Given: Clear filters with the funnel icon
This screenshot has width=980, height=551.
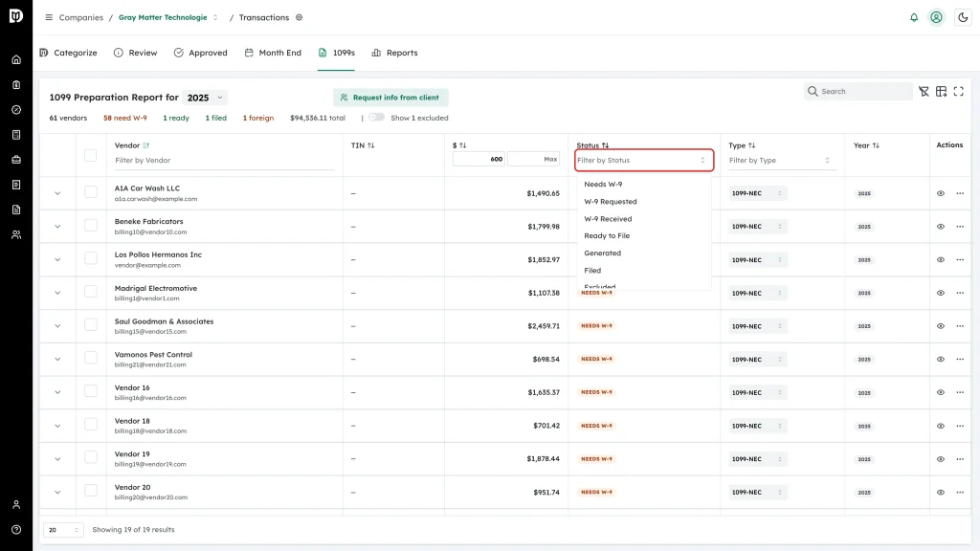Looking at the screenshot, I should tap(924, 91).
